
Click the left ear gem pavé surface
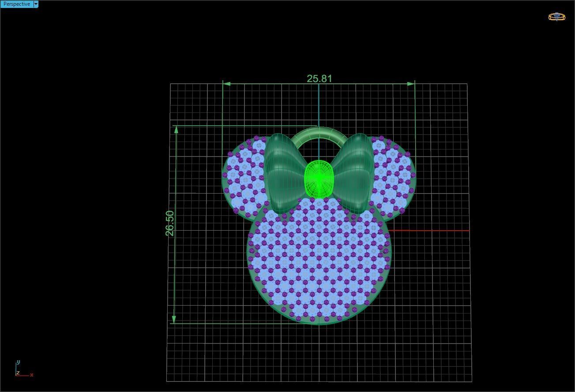245,176
